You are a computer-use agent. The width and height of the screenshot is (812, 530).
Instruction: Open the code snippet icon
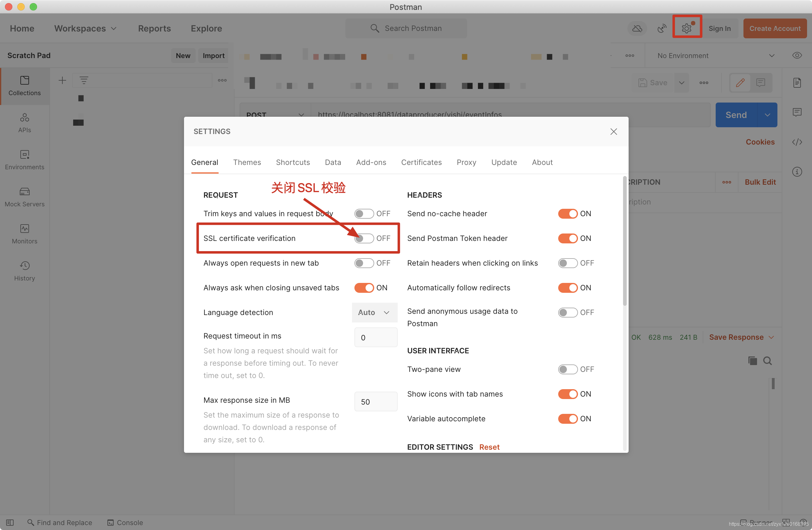coord(797,142)
